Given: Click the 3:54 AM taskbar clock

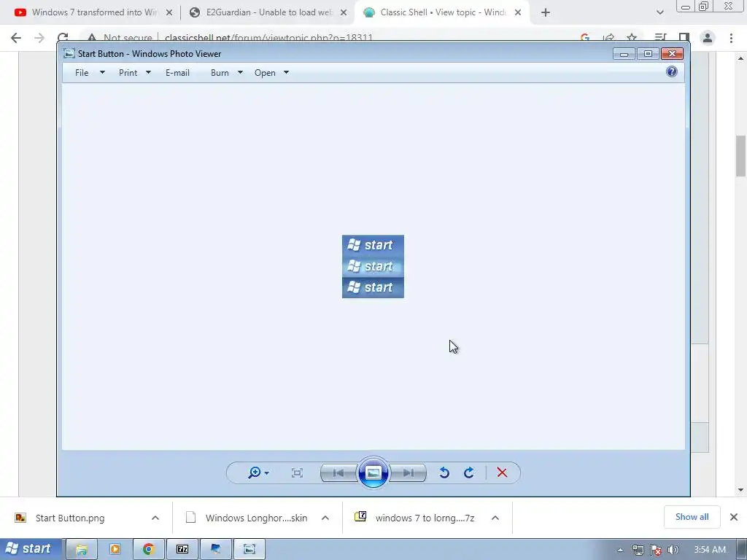Looking at the screenshot, I should point(710,550).
